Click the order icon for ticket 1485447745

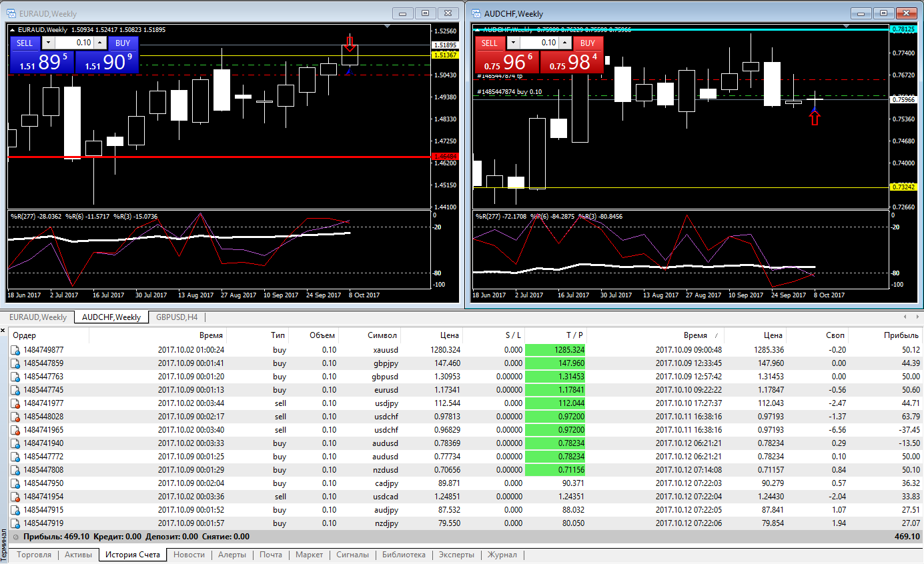coord(15,390)
